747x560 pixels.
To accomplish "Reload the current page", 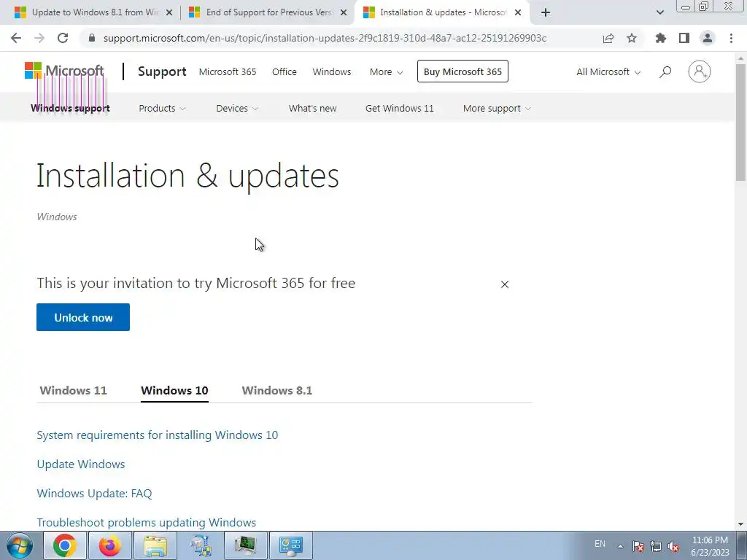I will tap(63, 38).
